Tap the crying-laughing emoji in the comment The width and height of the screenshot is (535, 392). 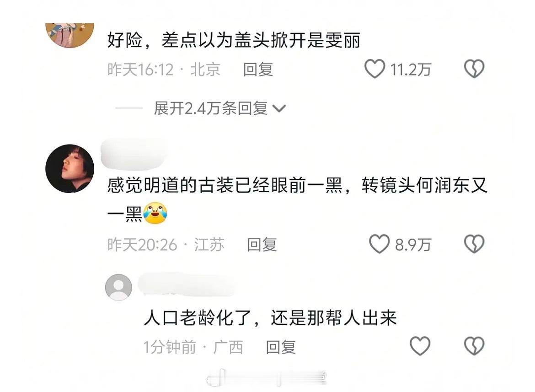tap(155, 214)
